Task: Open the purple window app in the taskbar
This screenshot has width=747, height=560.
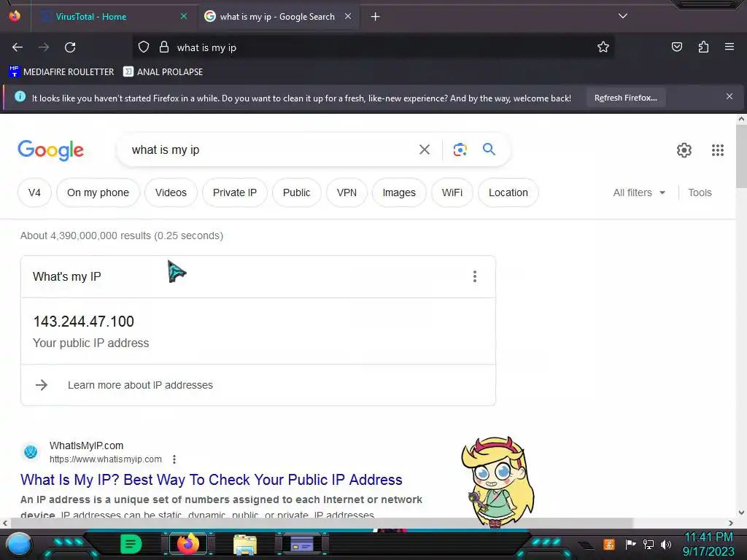Action: click(301, 544)
